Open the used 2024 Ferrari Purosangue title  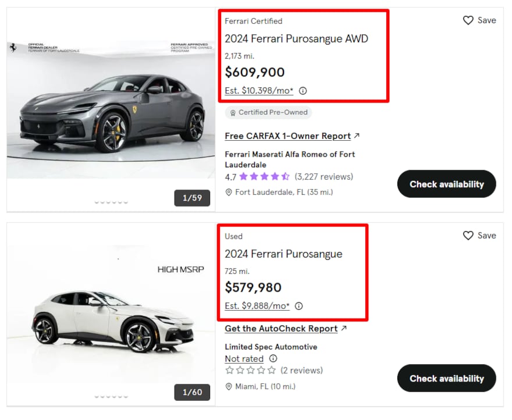point(283,254)
